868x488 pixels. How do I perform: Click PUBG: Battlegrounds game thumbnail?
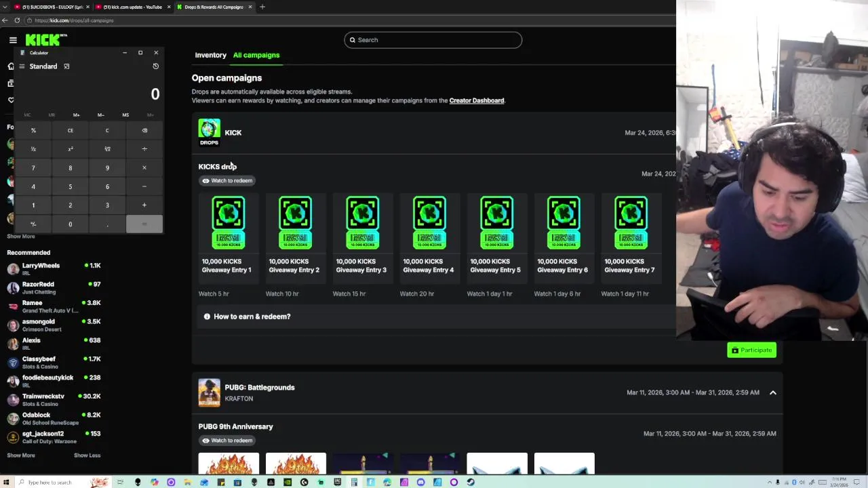point(209,392)
